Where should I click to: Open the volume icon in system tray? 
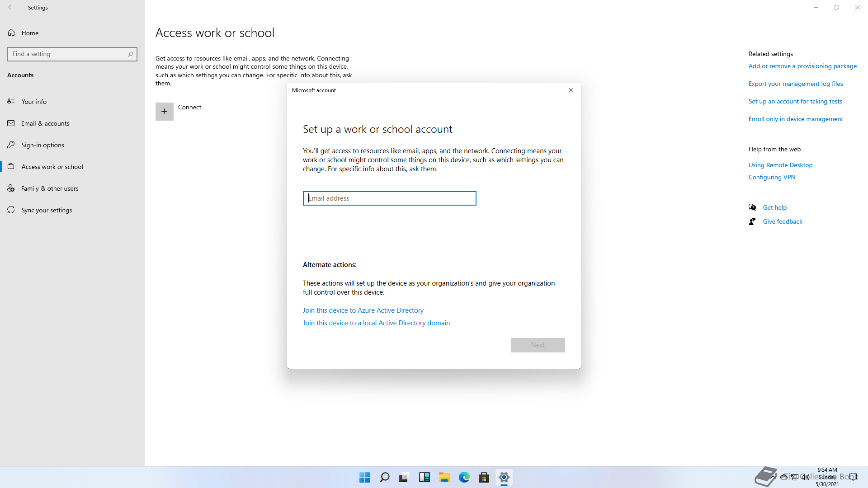click(806, 477)
